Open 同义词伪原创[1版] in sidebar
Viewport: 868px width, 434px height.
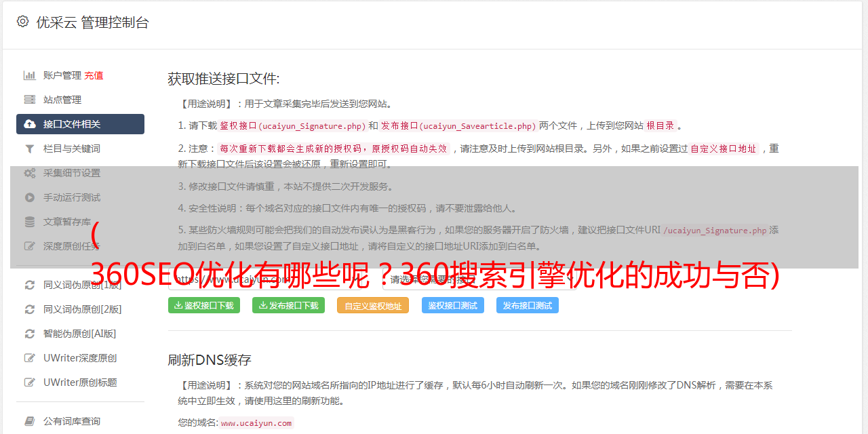[80, 285]
